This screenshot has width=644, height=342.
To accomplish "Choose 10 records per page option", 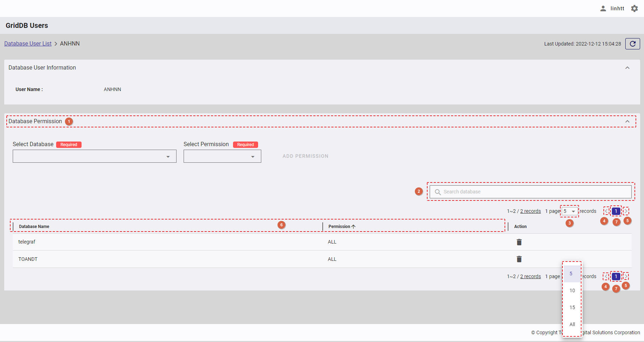I will [x=572, y=290].
